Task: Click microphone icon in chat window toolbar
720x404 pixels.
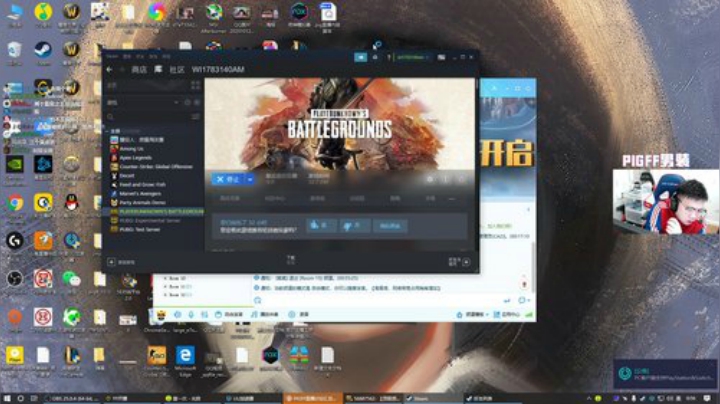Action: (x=191, y=314)
